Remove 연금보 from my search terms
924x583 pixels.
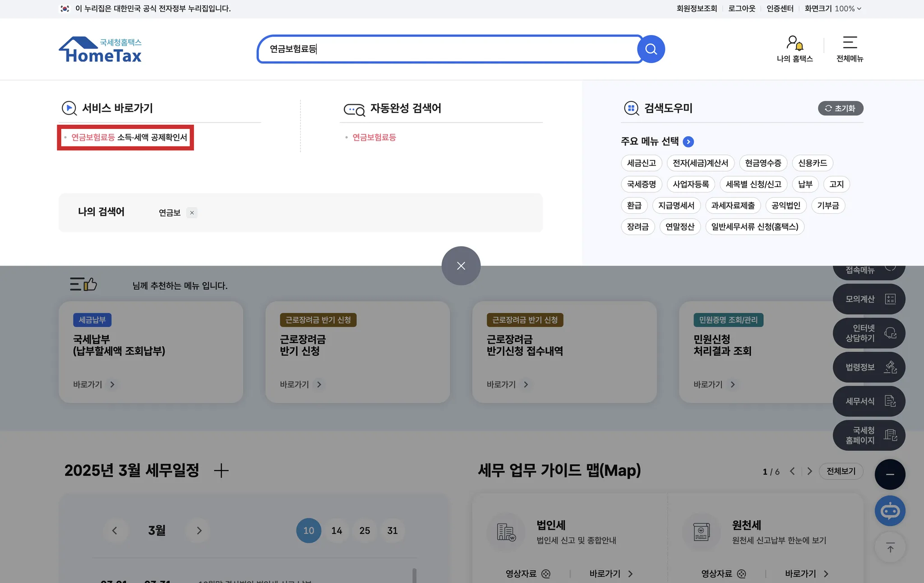click(192, 213)
